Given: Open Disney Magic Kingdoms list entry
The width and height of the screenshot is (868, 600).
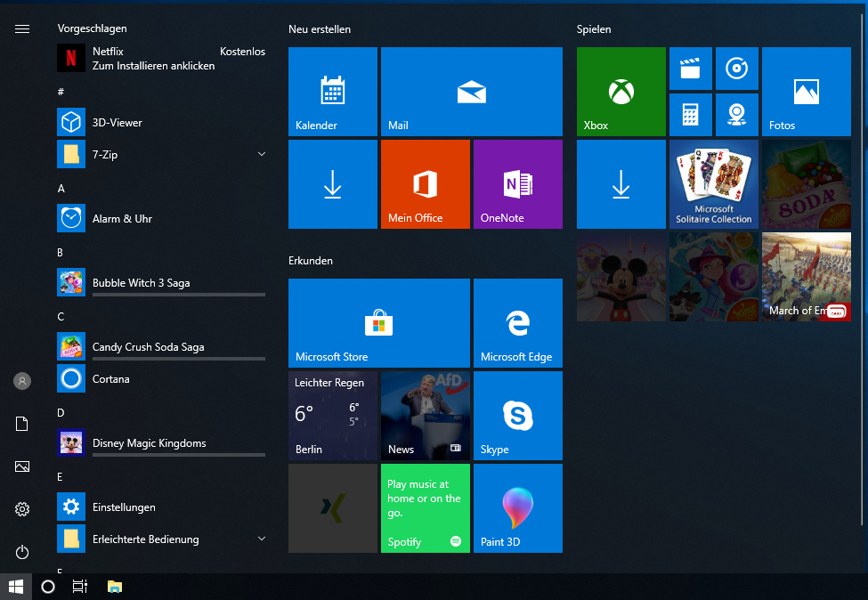Looking at the screenshot, I should coord(161,442).
